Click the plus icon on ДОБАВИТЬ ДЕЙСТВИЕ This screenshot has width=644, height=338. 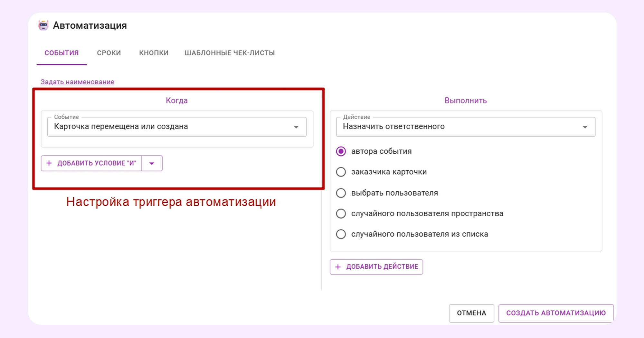pos(338,267)
